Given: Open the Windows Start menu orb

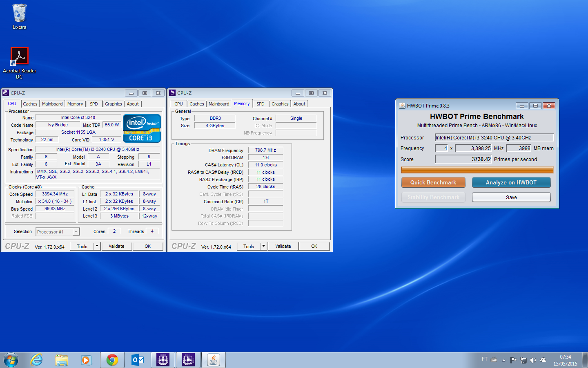Looking at the screenshot, I should click(x=11, y=360).
